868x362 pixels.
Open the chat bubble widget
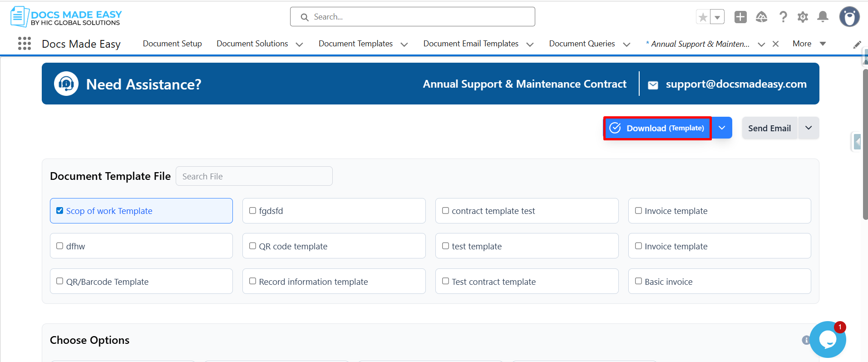pyautogui.click(x=828, y=339)
